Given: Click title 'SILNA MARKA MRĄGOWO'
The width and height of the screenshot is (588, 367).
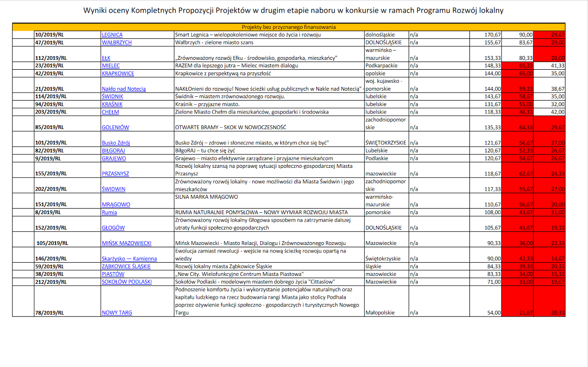Looking at the screenshot, I should 206,197.
